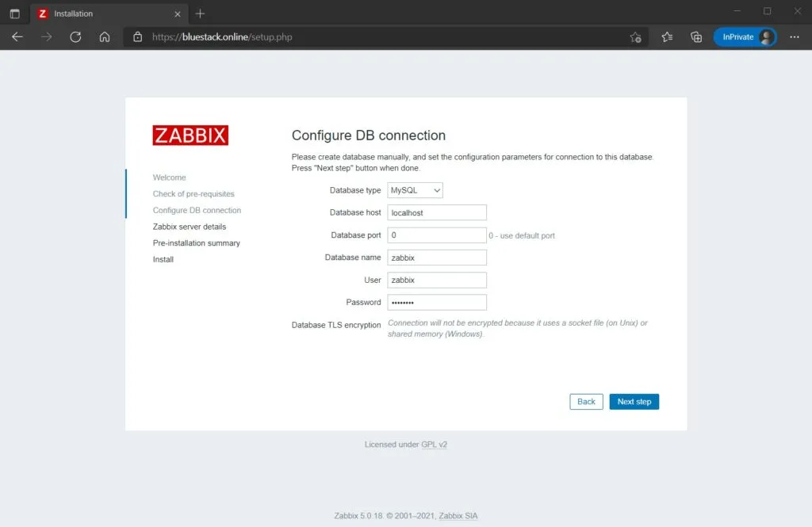812x527 pixels.
Task: Click the browser address bar URL
Action: (222, 36)
